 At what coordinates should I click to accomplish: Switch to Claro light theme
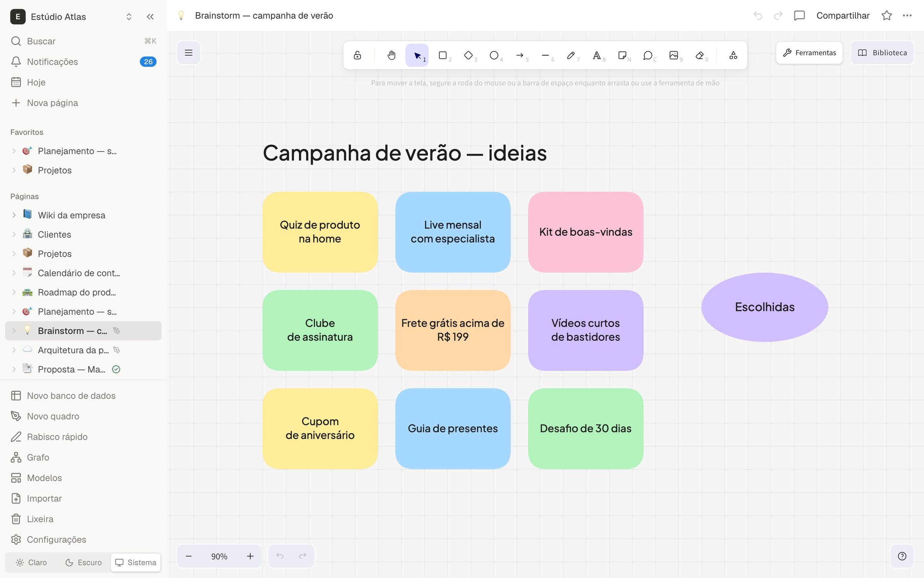point(32,562)
